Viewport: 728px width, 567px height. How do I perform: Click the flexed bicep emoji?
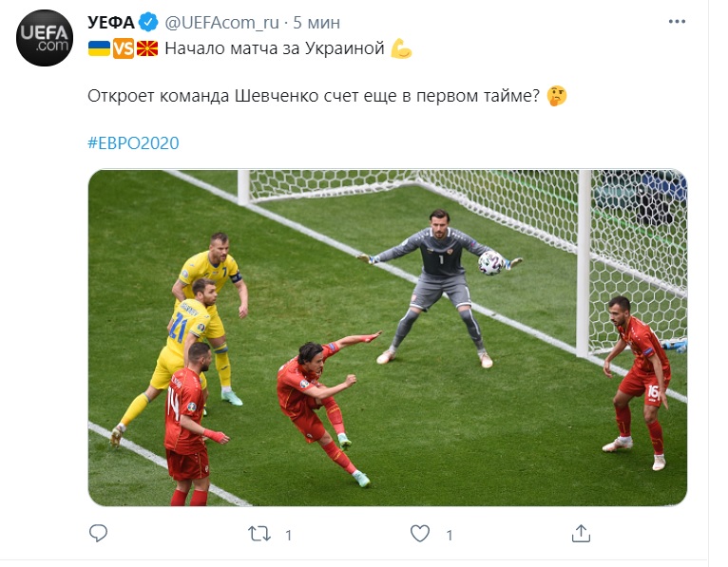tap(402, 48)
